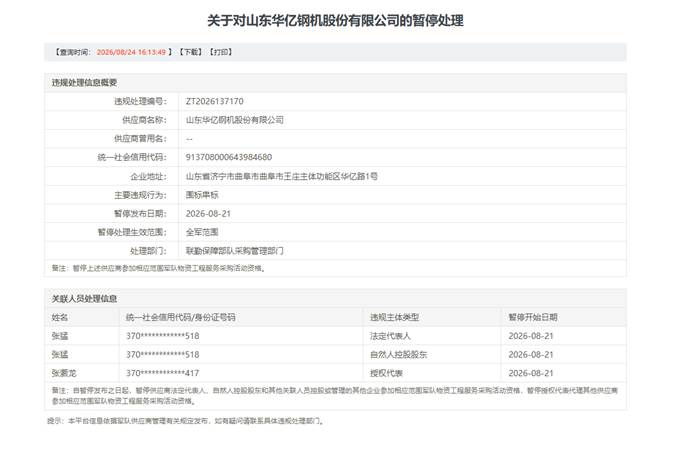Select the 关联人员处理信息 section header
The width and height of the screenshot is (692, 460).
[84, 299]
